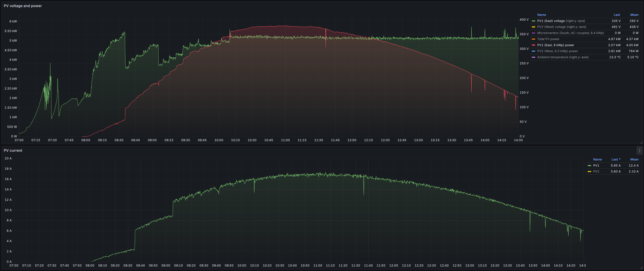Toggle PV1 series in PV current legend
Screen dimensions: 644x271
(596, 166)
